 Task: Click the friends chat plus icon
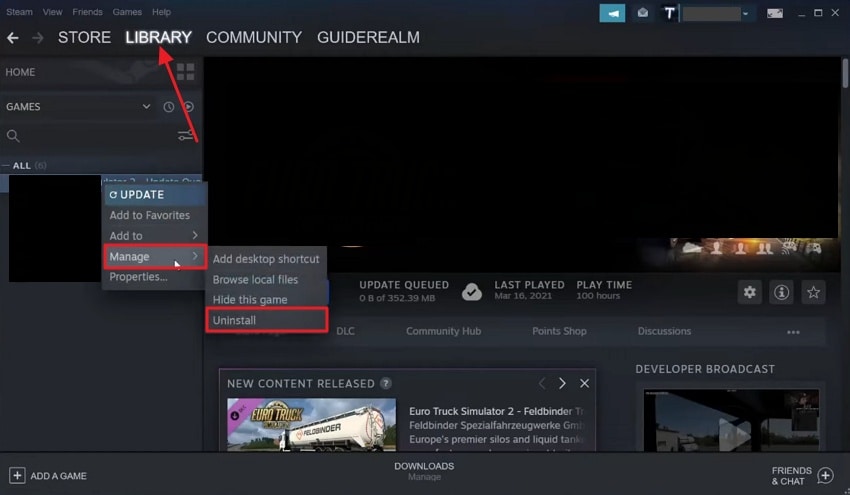[x=825, y=475]
